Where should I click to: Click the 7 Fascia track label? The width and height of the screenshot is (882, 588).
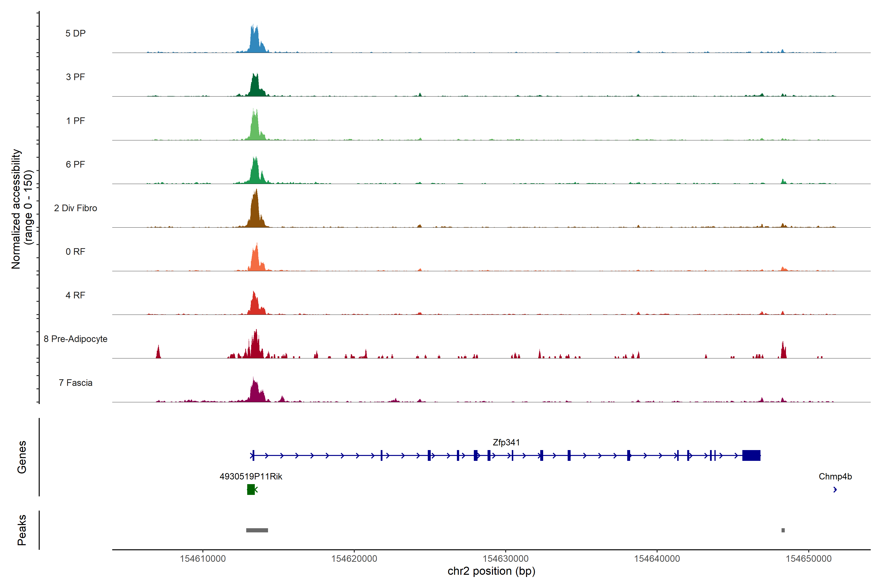[x=75, y=382]
